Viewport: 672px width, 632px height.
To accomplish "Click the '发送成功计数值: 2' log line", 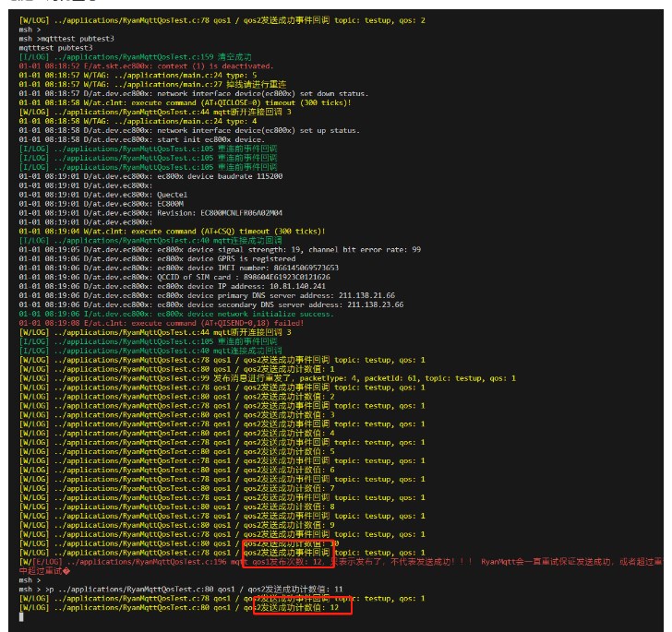I will (177, 397).
